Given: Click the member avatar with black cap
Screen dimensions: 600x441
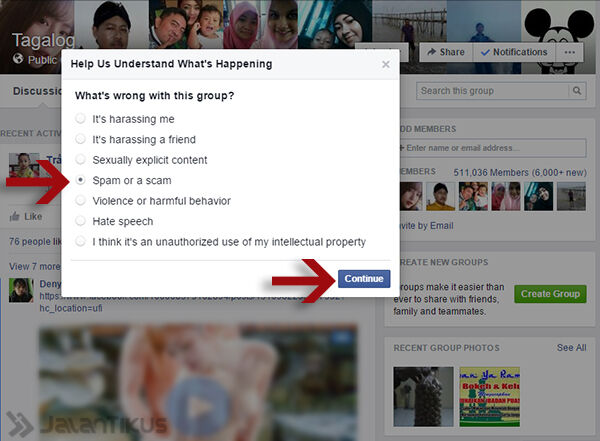Looking at the screenshot, I should 440,196.
